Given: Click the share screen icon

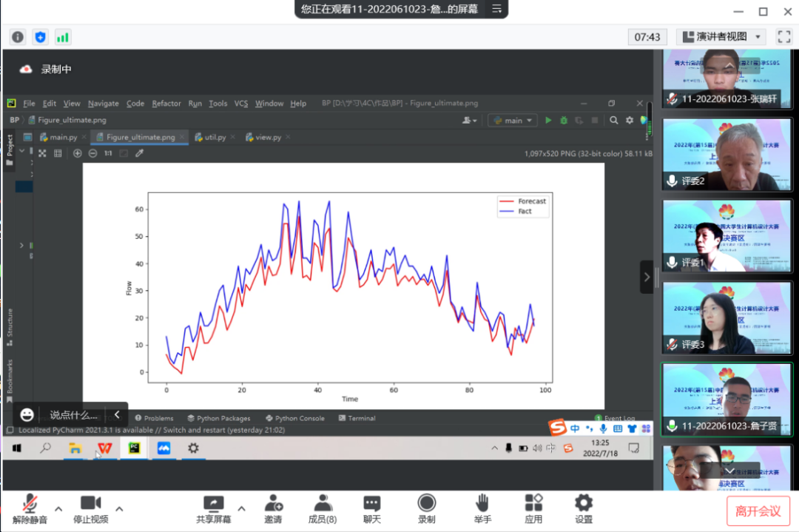Looking at the screenshot, I should pyautogui.click(x=213, y=504).
